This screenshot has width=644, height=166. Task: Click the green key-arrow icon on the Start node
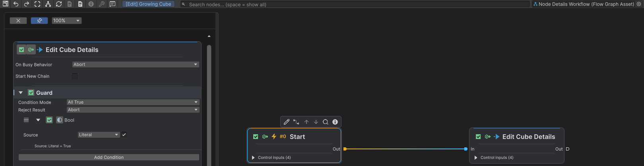coord(265,137)
